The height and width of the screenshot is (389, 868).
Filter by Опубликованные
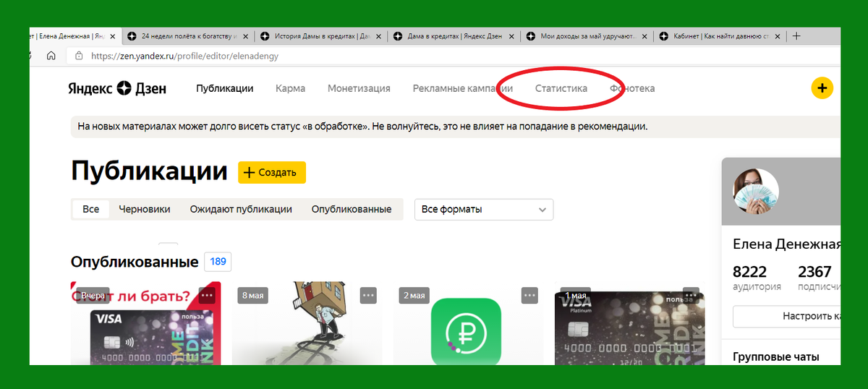352,209
